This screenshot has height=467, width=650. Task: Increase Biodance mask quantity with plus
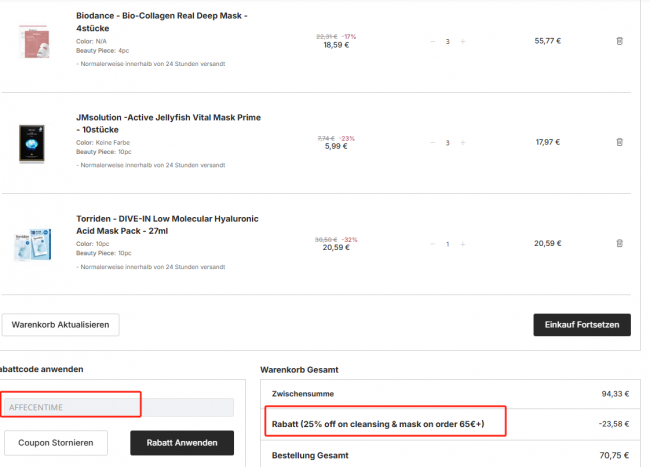[x=463, y=41]
